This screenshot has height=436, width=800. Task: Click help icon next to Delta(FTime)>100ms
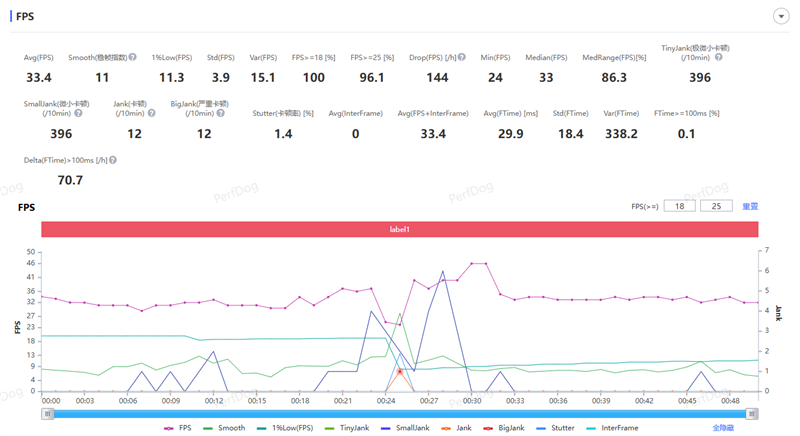(x=112, y=160)
